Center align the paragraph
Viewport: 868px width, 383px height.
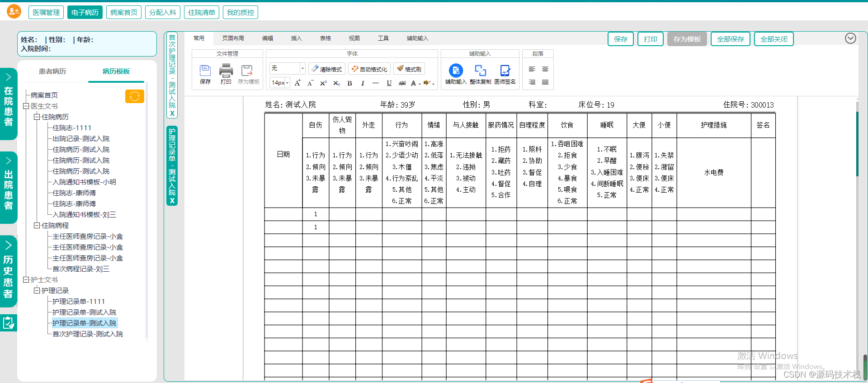coord(545,69)
